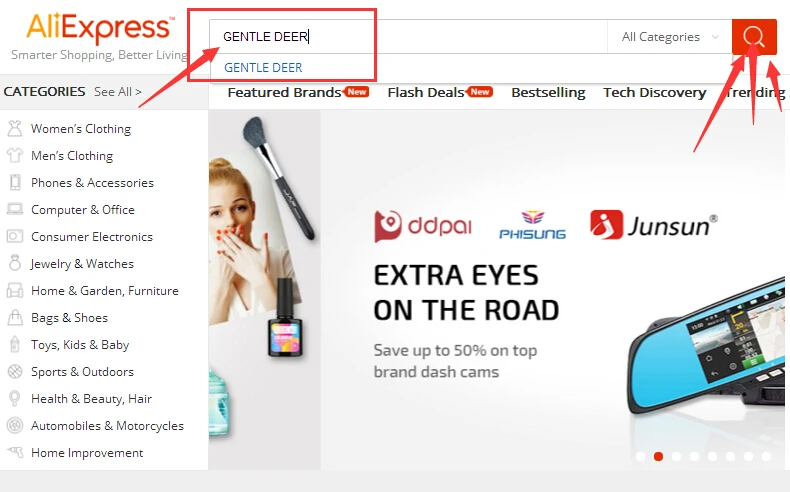790x492 pixels.
Task: Click the Toys, Kids & Baby bottle icon
Action: [x=15, y=344]
